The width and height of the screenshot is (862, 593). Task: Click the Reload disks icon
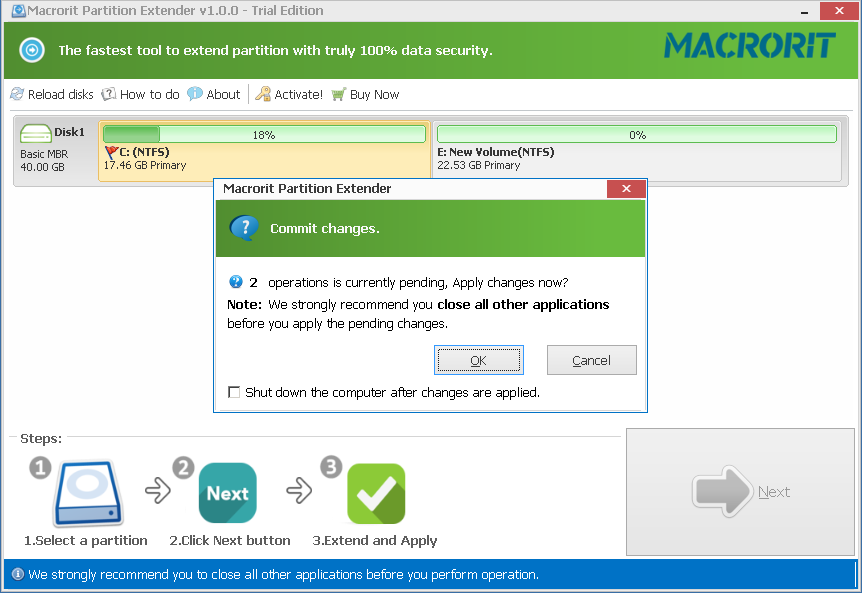[x=17, y=94]
